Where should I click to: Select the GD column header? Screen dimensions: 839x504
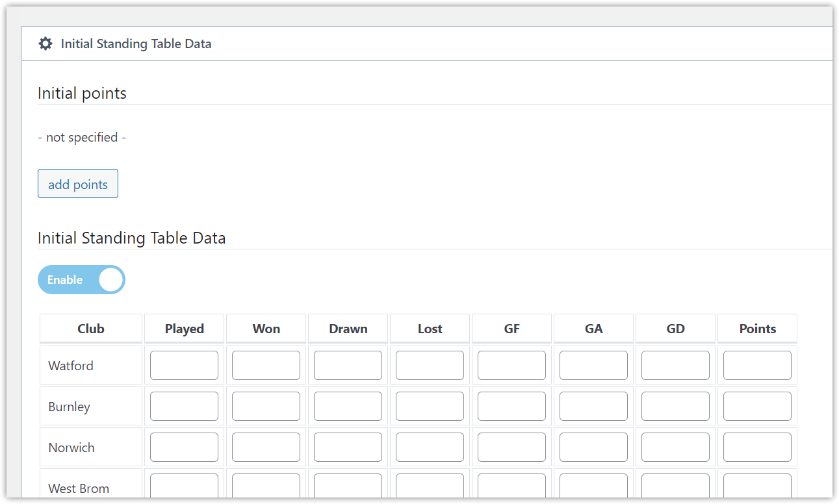675,328
